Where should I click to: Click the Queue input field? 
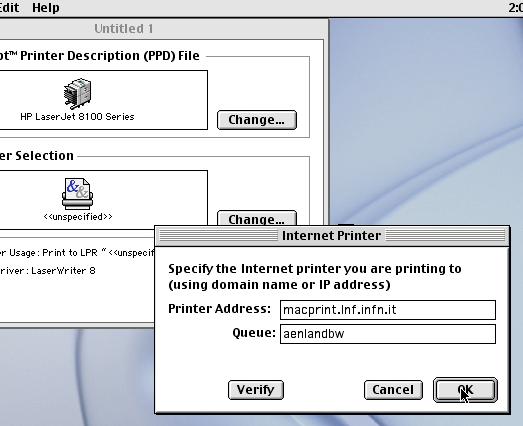pyautogui.click(x=388, y=334)
